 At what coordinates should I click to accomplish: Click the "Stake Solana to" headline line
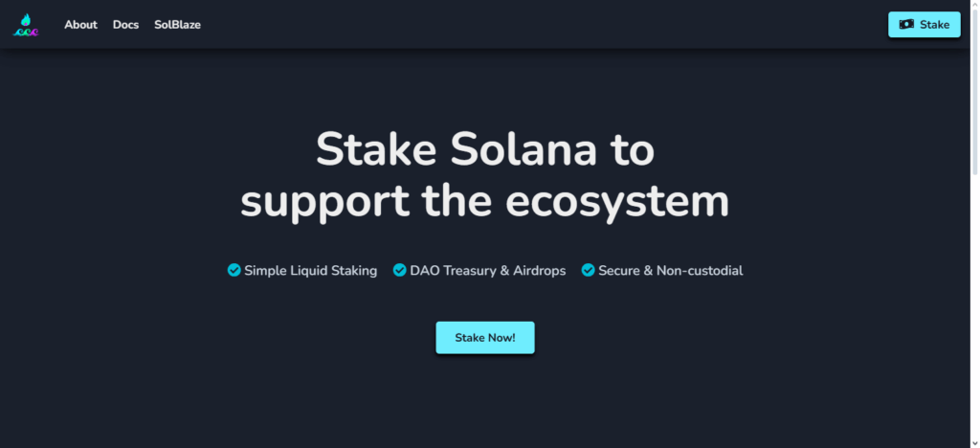485,150
